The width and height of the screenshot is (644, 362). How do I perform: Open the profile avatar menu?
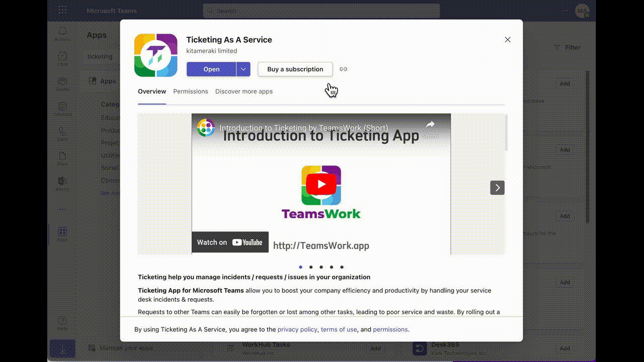582,11
